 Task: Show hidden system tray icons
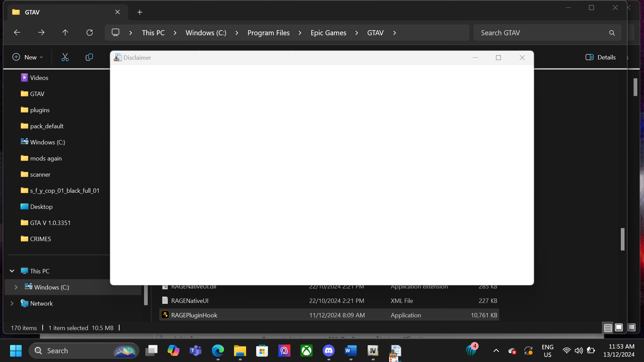pos(496,351)
